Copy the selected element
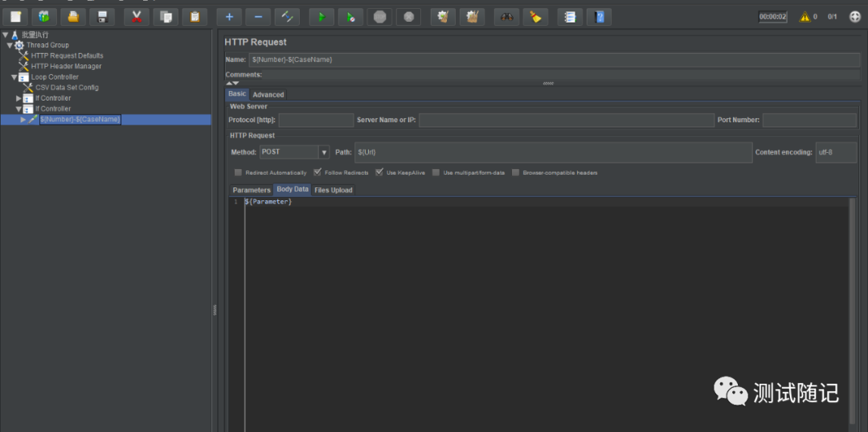868x432 pixels. click(x=166, y=17)
